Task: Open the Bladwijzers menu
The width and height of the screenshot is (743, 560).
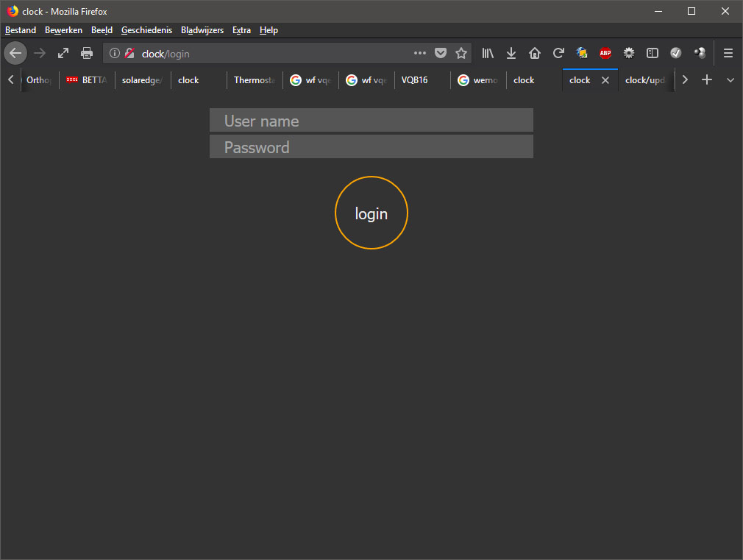Action: [202, 30]
